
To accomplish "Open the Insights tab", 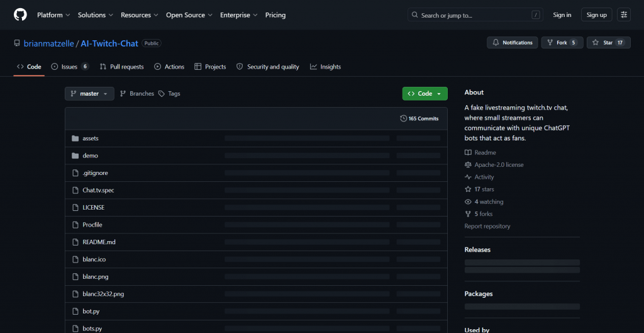I will click(x=325, y=67).
